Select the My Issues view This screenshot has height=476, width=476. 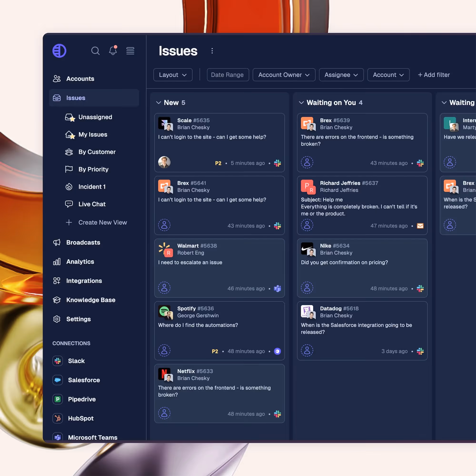click(86, 134)
